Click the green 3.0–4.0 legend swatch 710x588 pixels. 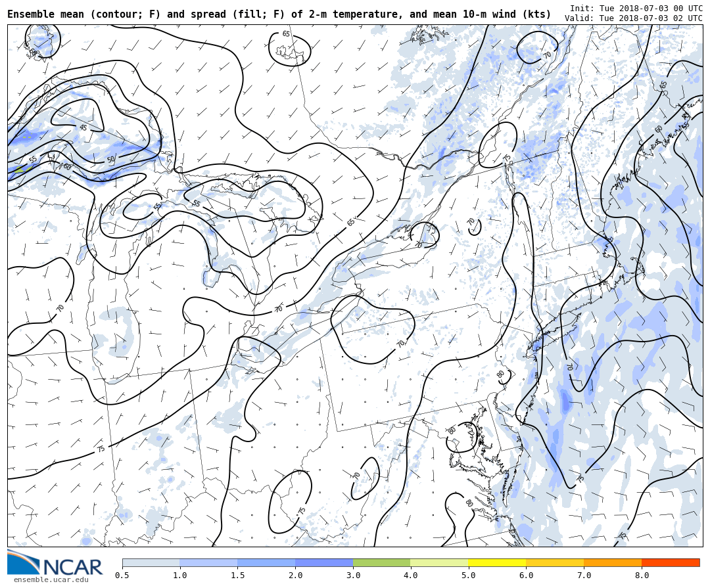(x=382, y=562)
